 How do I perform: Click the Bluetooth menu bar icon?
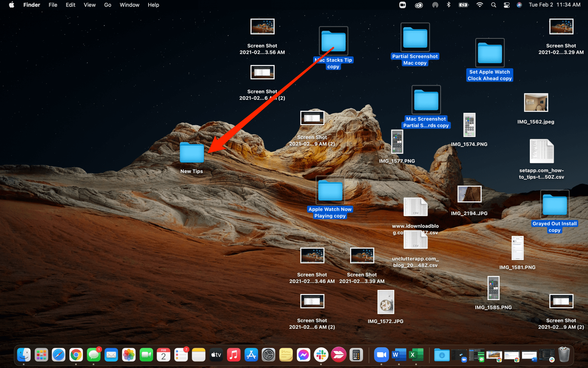[448, 5]
